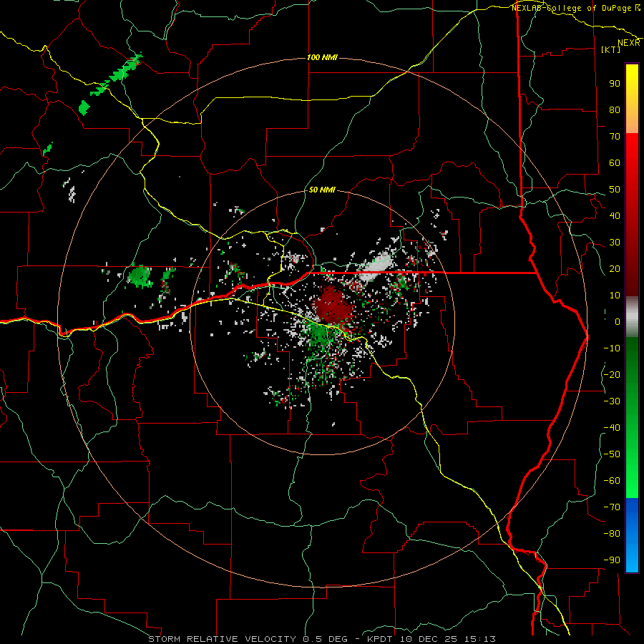Select the -20 value on velocity scale
Image resolution: width=644 pixels, height=644 pixels.
tap(612, 374)
